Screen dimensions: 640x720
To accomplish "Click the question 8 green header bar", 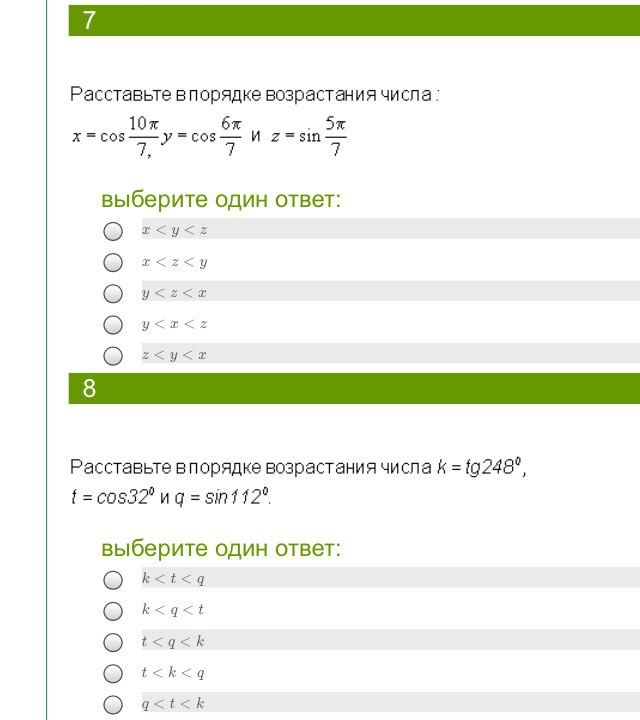I will pos(354,388).
